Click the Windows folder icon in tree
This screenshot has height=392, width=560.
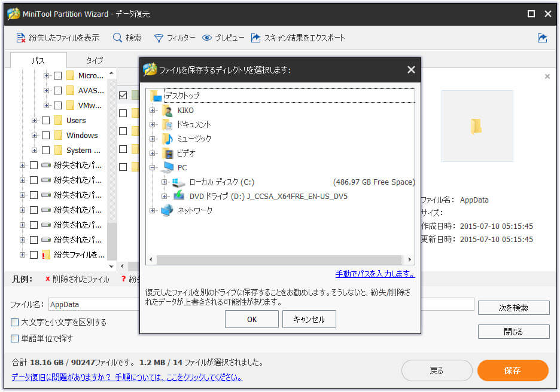58,136
